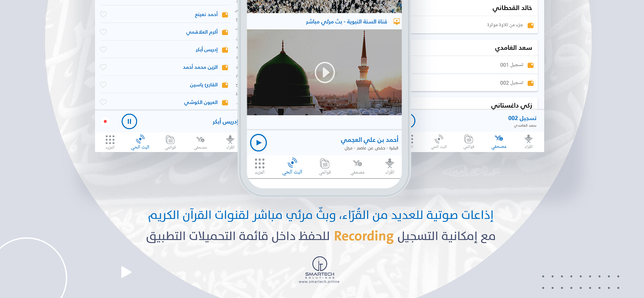Screen dimensions: 644x298
Task: Open سعد الغامدي reciter header
Action: coord(513,48)
